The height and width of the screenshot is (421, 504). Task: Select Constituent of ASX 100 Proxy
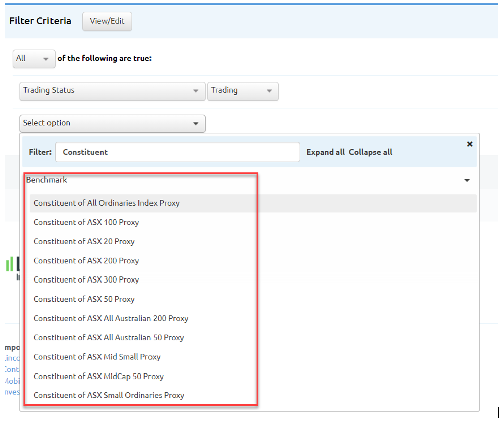point(86,222)
